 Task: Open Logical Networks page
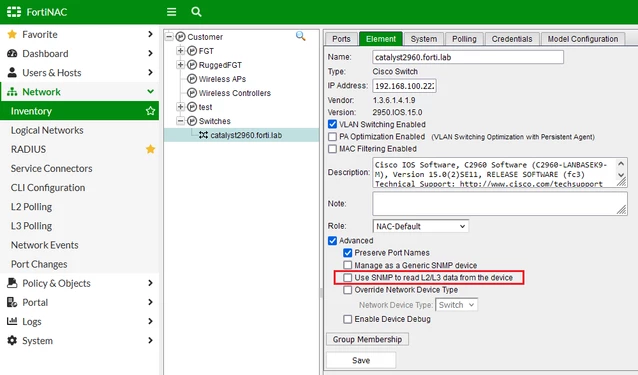47,130
